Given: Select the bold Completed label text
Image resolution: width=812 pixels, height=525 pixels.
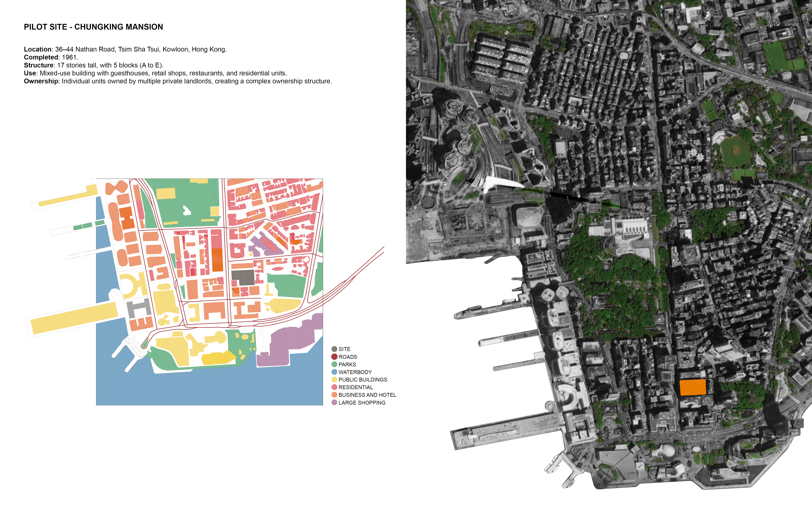Looking at the screenshot, I should click(x=41, y=57).
